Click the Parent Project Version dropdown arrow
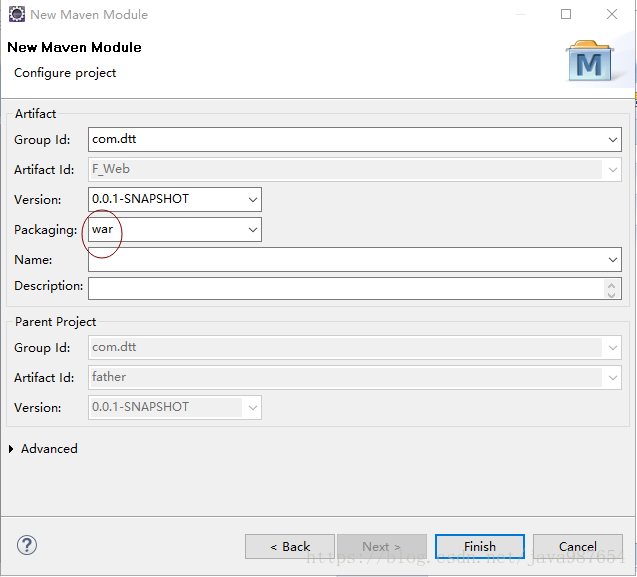 click(253, 408)
